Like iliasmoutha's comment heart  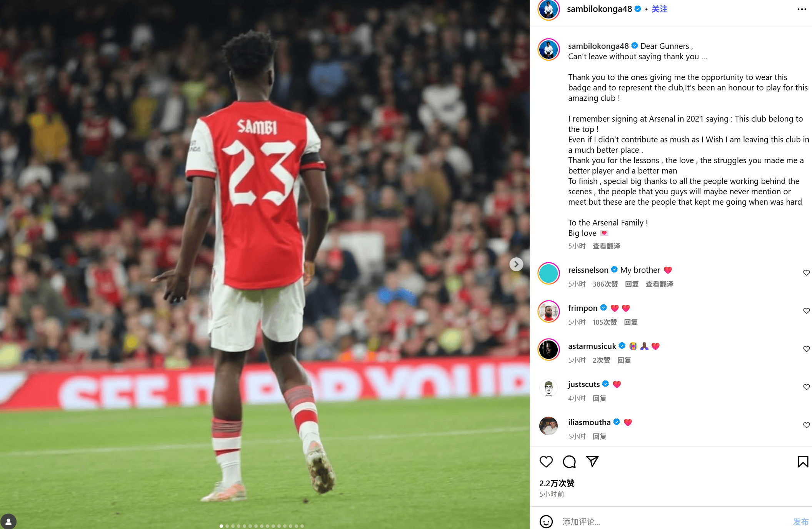click(x=806, y=425)
